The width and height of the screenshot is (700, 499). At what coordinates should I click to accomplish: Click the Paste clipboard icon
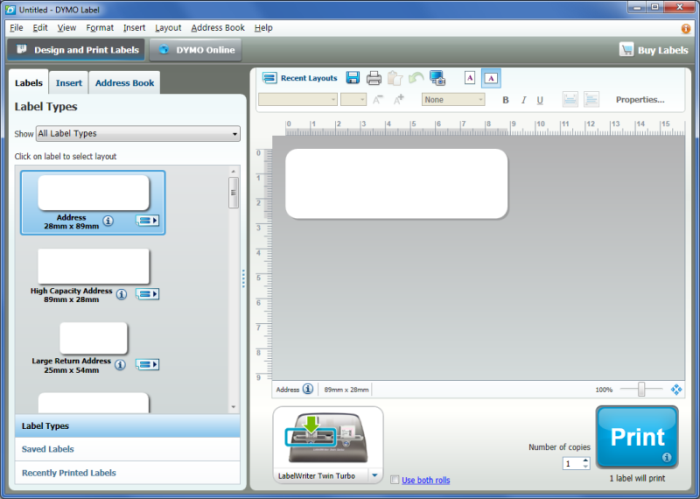click(395, 78)
